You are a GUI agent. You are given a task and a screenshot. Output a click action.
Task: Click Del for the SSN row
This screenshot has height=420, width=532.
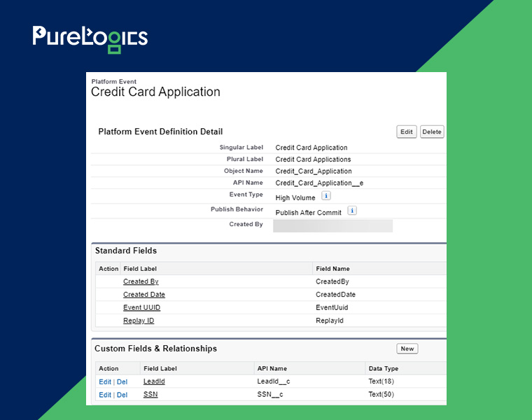(x=122, y=395)
